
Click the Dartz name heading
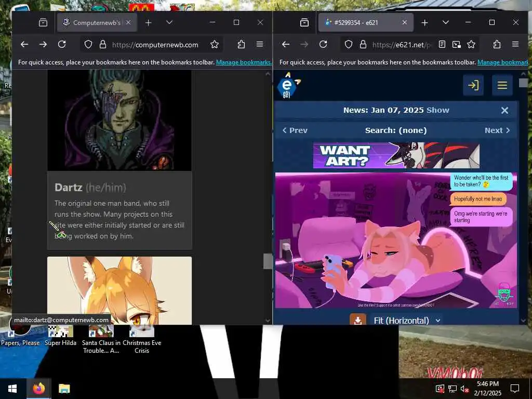[x=68, y=188]
